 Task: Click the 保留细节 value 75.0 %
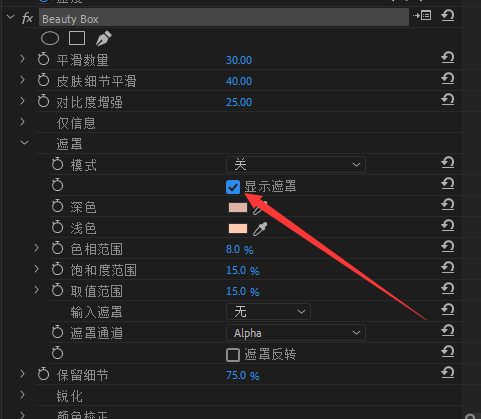tap(243, 376)
